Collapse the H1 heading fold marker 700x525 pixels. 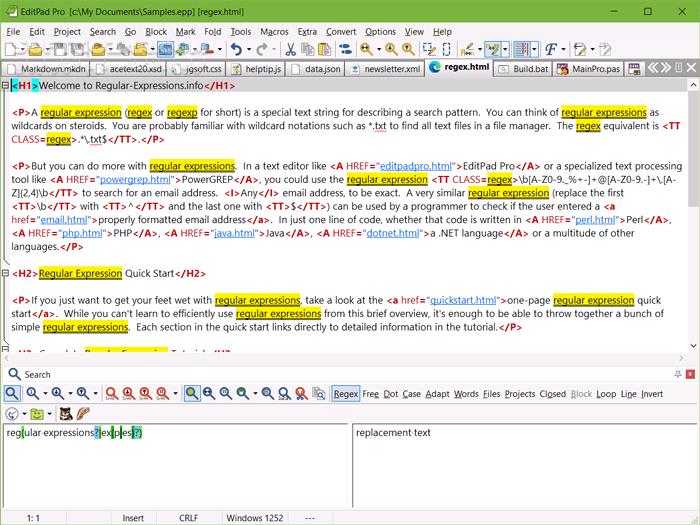(6, 86)
